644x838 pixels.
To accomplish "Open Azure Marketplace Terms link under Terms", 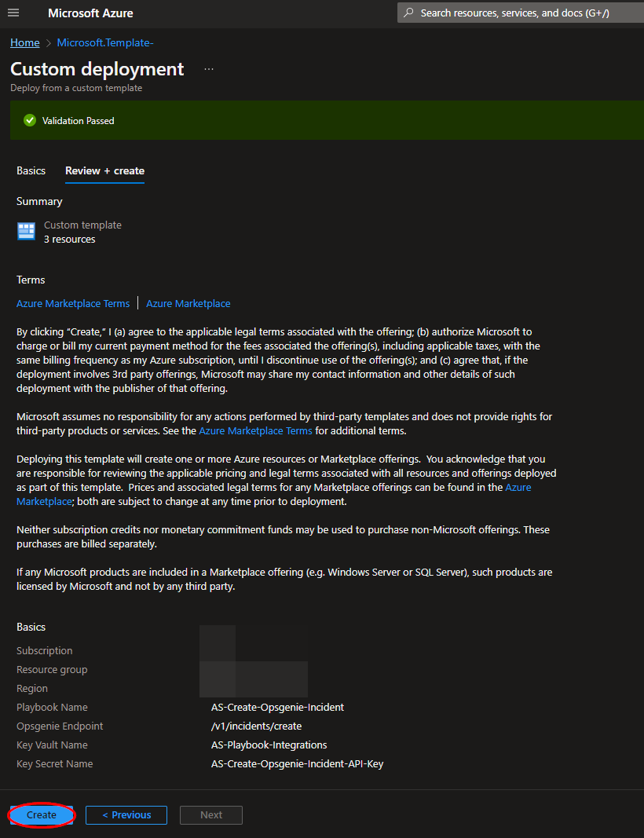I will (73, 304).
